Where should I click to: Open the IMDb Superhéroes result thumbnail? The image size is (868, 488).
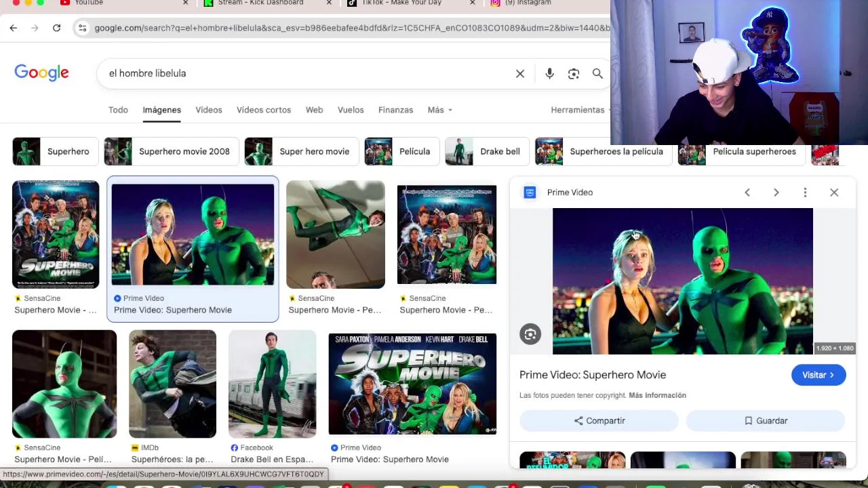(x=173, y=384)
